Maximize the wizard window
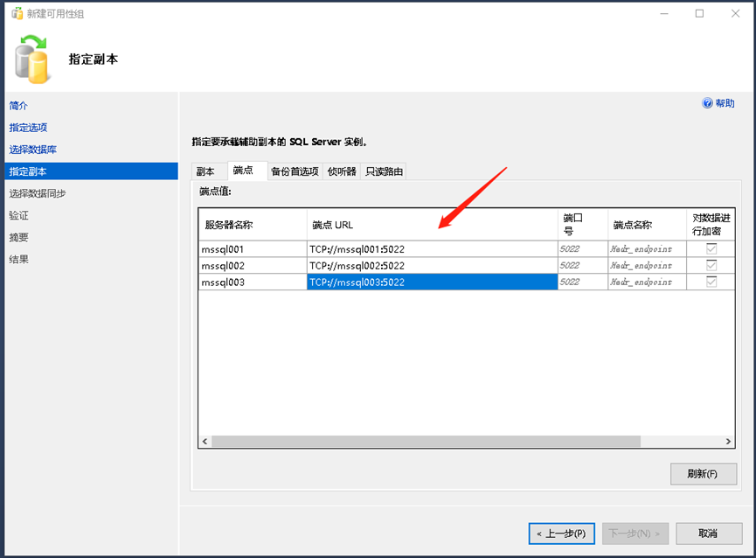 click(699, 13)
